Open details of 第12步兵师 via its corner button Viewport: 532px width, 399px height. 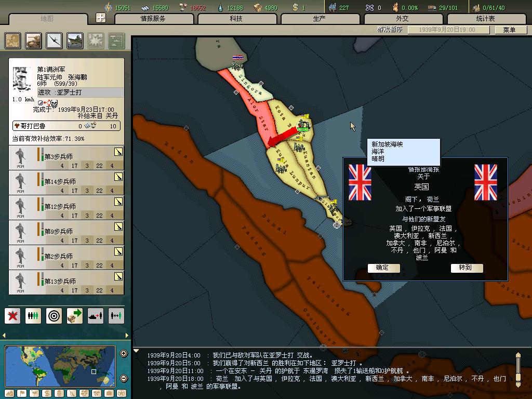click(118, 202)
